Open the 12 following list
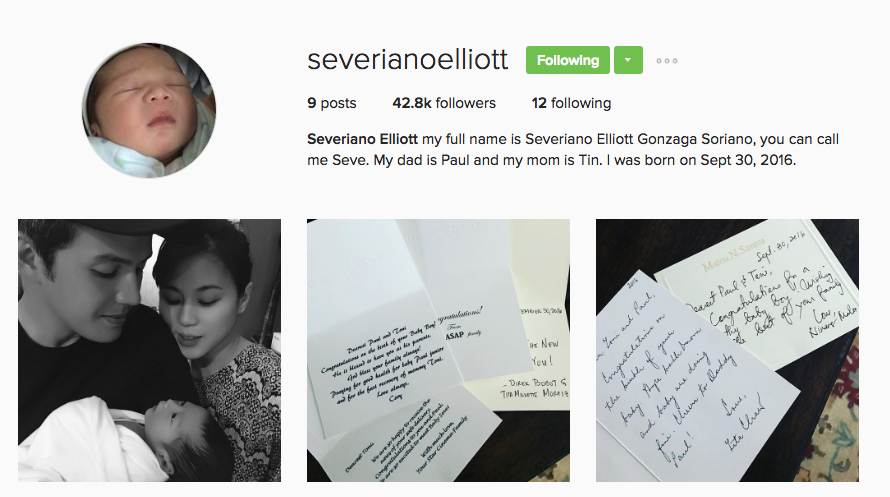890x497 pixels. pos(571,103)
